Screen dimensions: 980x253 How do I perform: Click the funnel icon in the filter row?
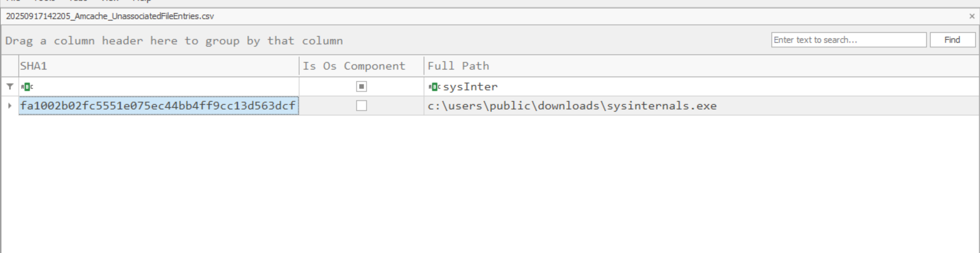10,87
